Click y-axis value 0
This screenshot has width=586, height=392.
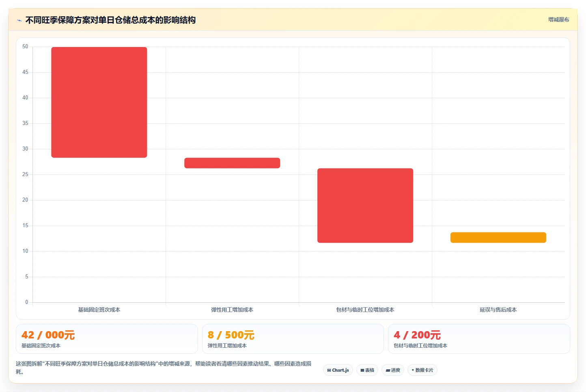point(27,302)
